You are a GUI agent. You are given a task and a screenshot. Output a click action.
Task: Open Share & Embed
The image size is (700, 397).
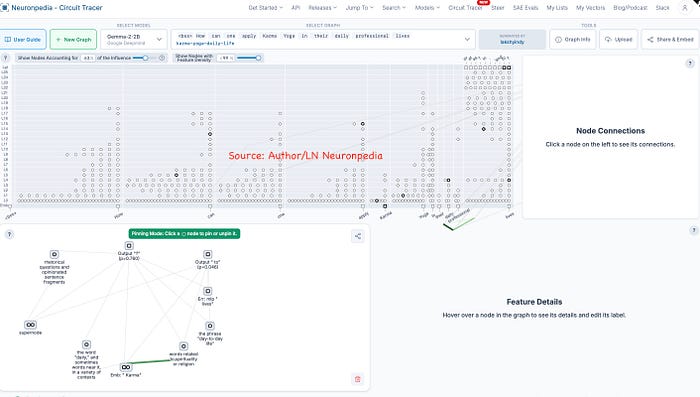pos(671,39)
